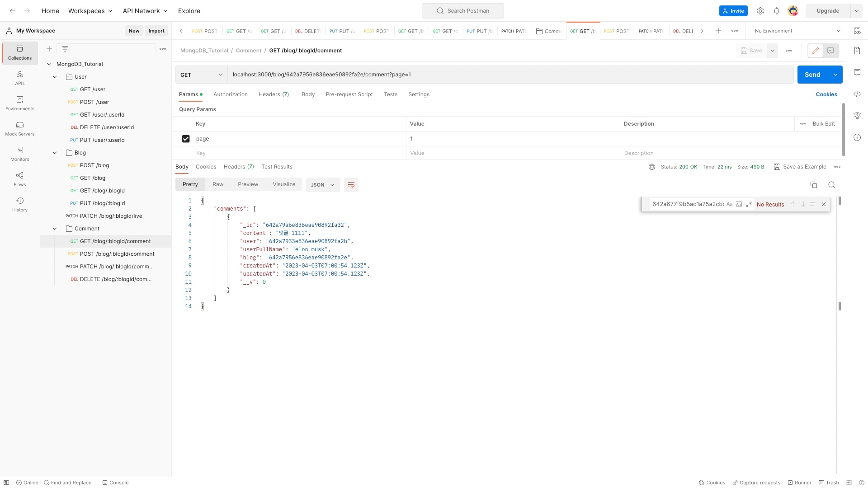Image resolution: width=868 pixels, height=488 pixels.
Task: Switch to edit (build) mode pencil
Action: tap(816, 51)
